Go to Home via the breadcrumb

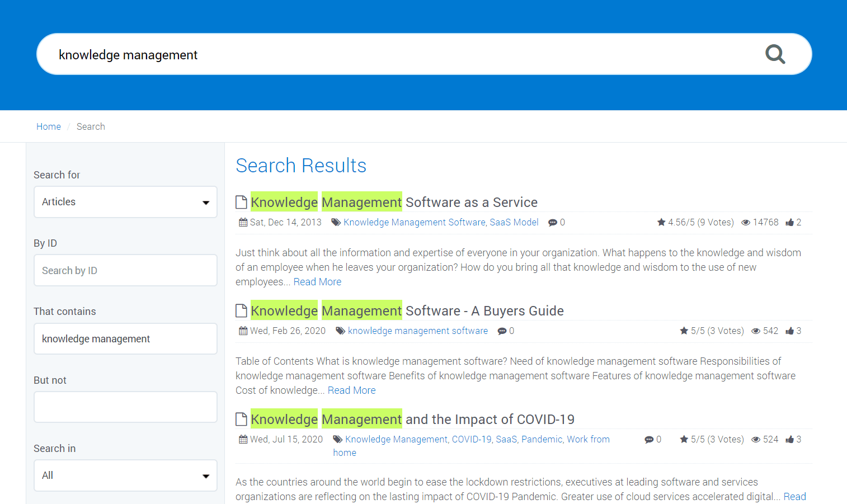[x=49, y=126]
